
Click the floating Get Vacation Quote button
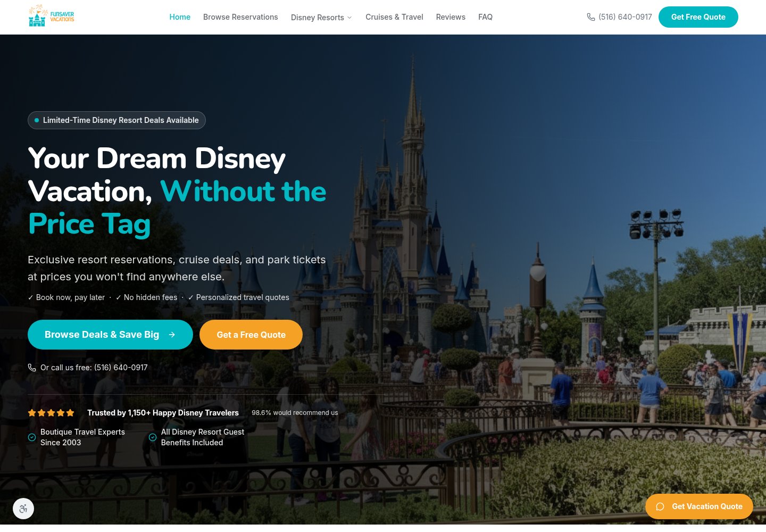(x=699, y=506)
